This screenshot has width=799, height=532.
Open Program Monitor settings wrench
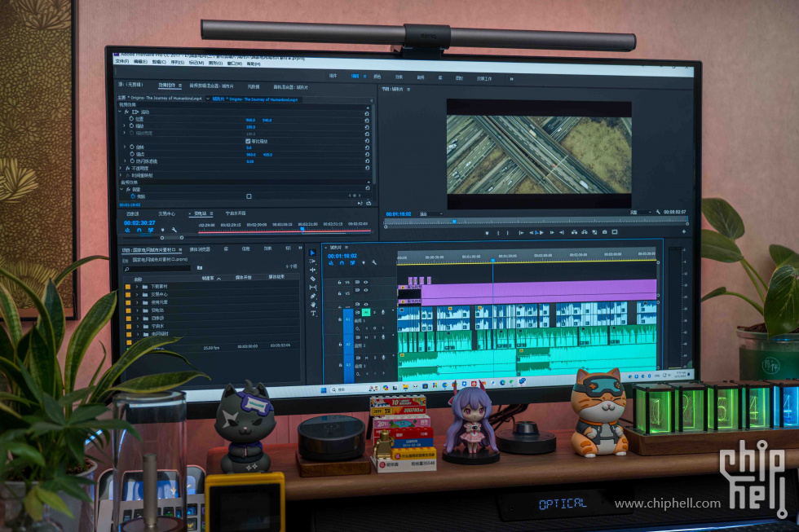coord(658,212)
